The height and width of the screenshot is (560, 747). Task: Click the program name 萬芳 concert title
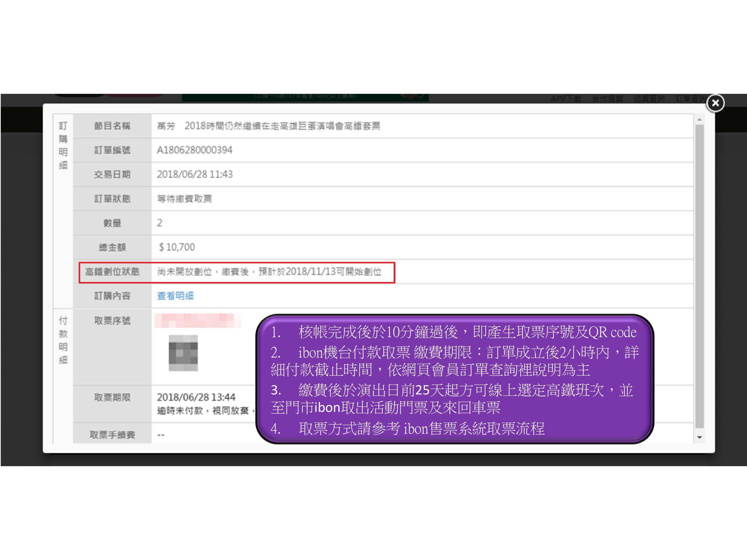click(x=268, y=126)
